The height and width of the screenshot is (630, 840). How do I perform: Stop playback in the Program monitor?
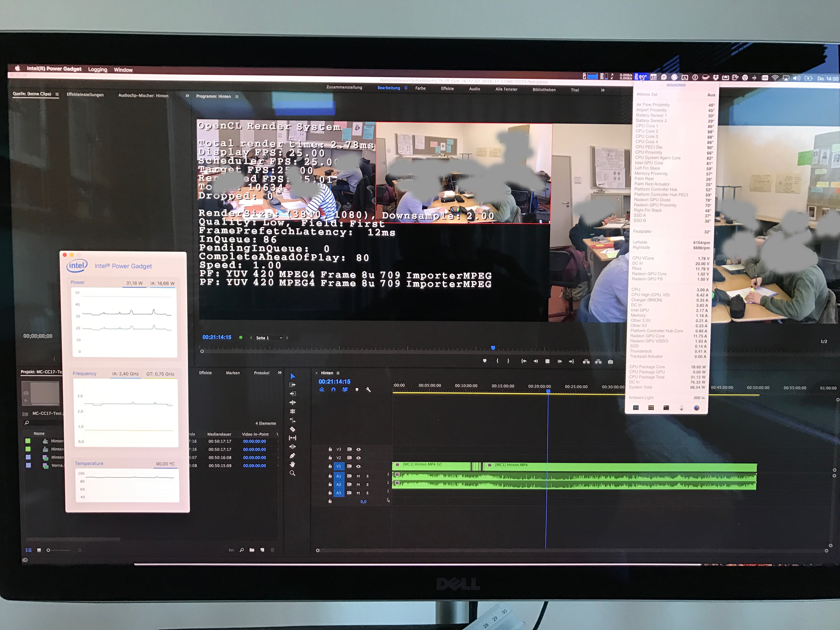point(547,361)
